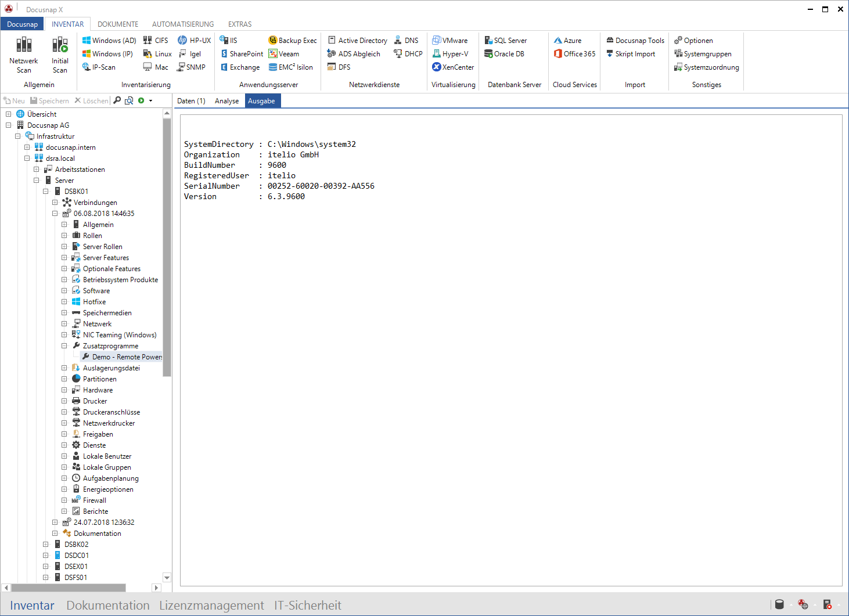Open Exchange scan
This screenshot has width=849, height=616.
(240, 67)
